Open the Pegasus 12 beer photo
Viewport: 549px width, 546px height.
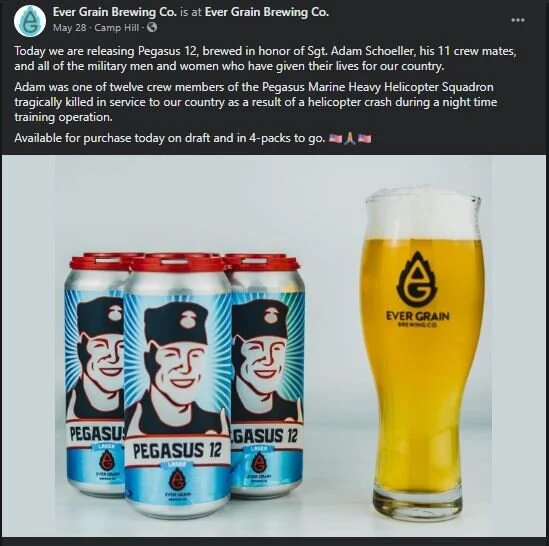point(273,346)
